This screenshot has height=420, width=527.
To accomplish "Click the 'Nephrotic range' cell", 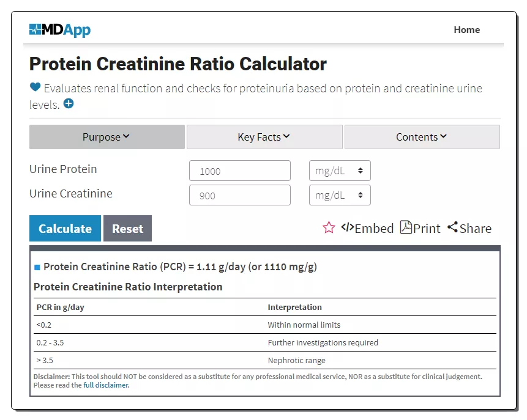I will tap(297, 361).
